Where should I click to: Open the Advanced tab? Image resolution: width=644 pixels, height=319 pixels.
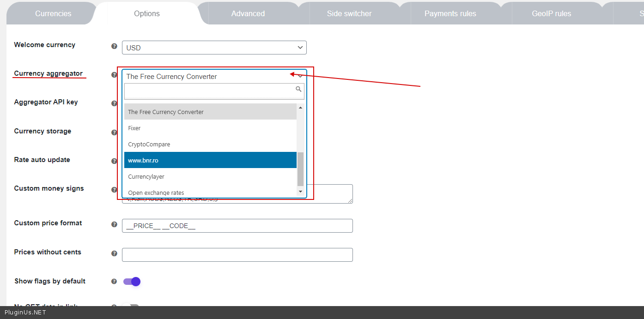coord(248,13)
